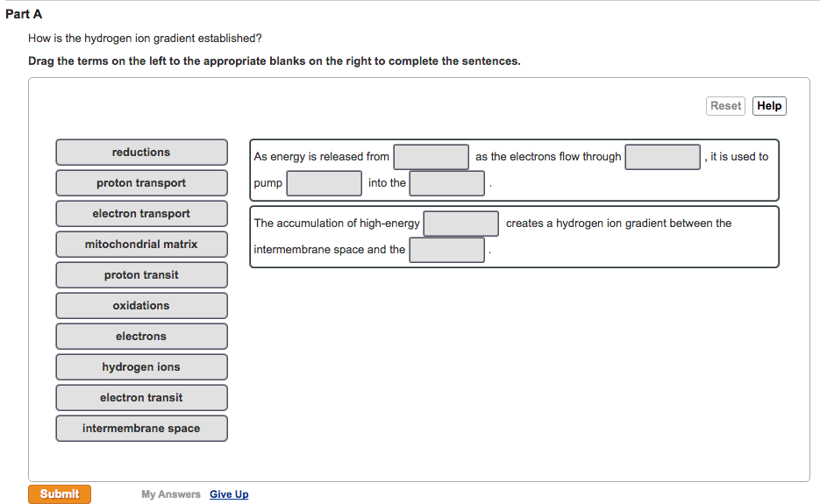Click blank after 'intermembrane space and the'
The width and height of the screenshot is (820, 504).
point(447,250)
